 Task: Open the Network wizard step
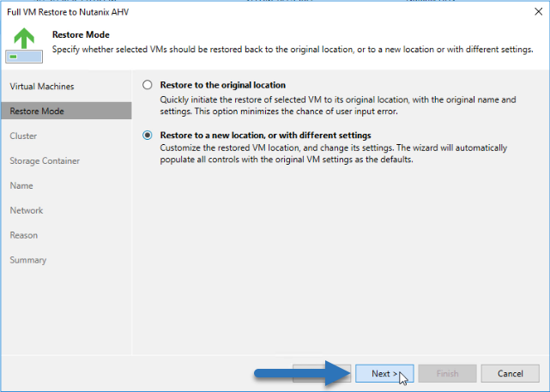(27, 210)
